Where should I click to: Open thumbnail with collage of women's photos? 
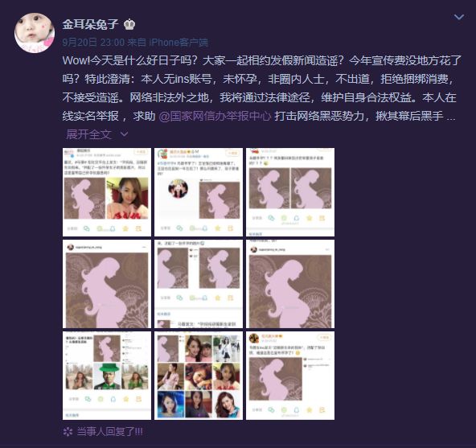coord(199,376)
